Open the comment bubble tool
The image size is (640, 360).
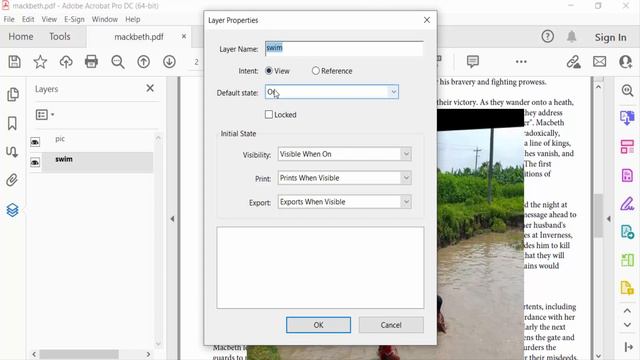472,62
